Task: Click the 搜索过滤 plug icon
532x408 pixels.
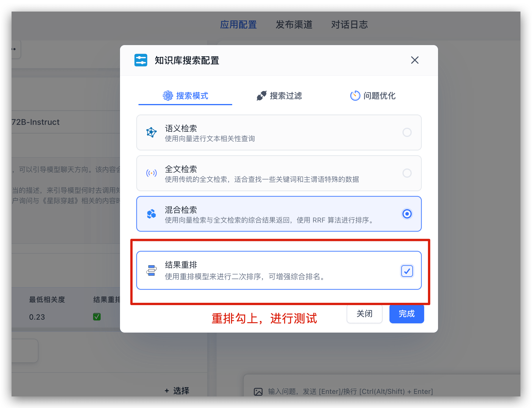Action: tap(261, 96)
